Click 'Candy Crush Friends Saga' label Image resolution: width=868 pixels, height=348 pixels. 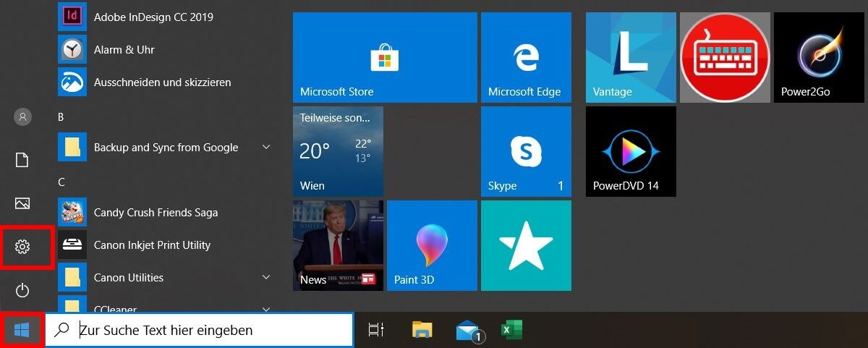pyautogui.click(x=156, y=212)
